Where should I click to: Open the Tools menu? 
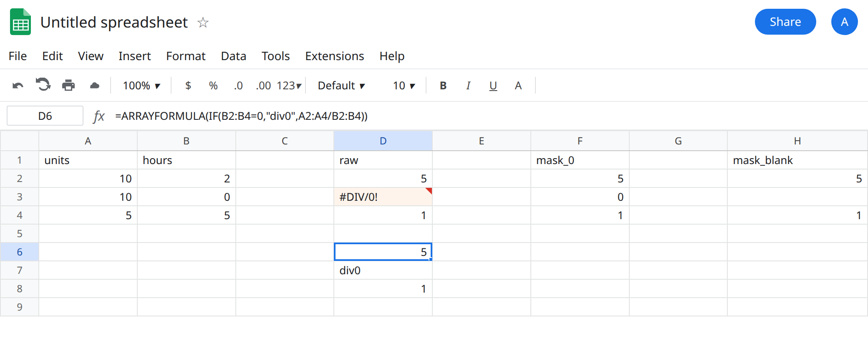pos(275,56)
